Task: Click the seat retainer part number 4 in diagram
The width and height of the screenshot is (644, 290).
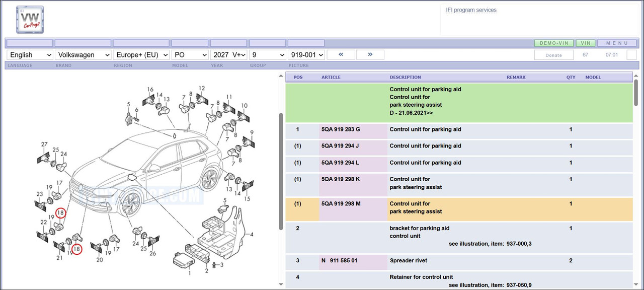Action: pyautogui.click(x=252, y=234)
